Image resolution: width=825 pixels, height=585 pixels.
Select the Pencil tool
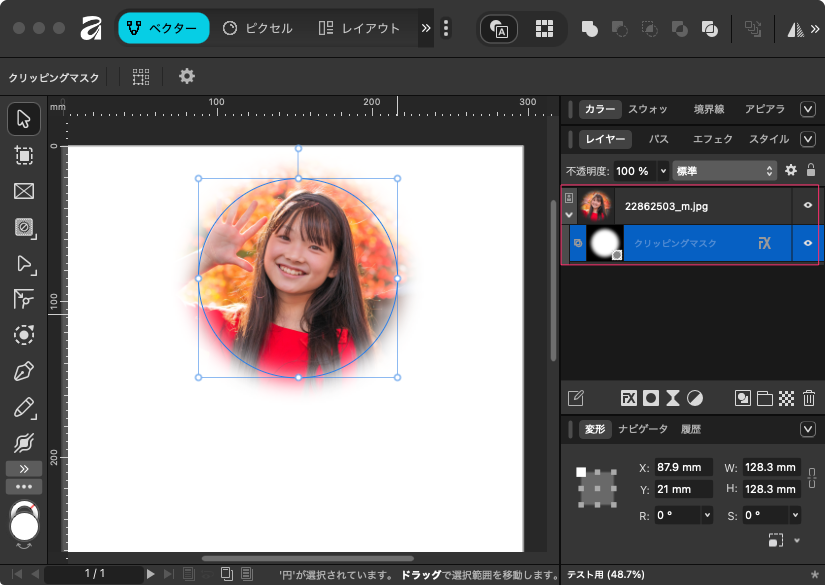(x=24, y=407)
